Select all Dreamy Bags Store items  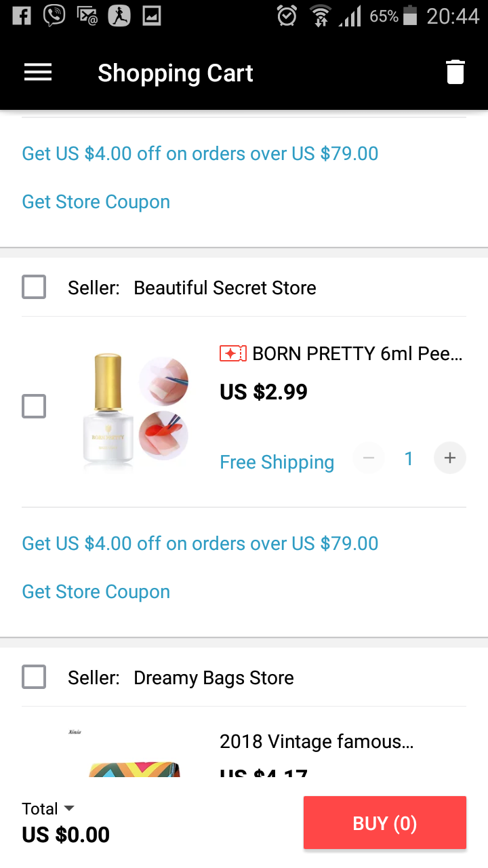click(34, 677)
